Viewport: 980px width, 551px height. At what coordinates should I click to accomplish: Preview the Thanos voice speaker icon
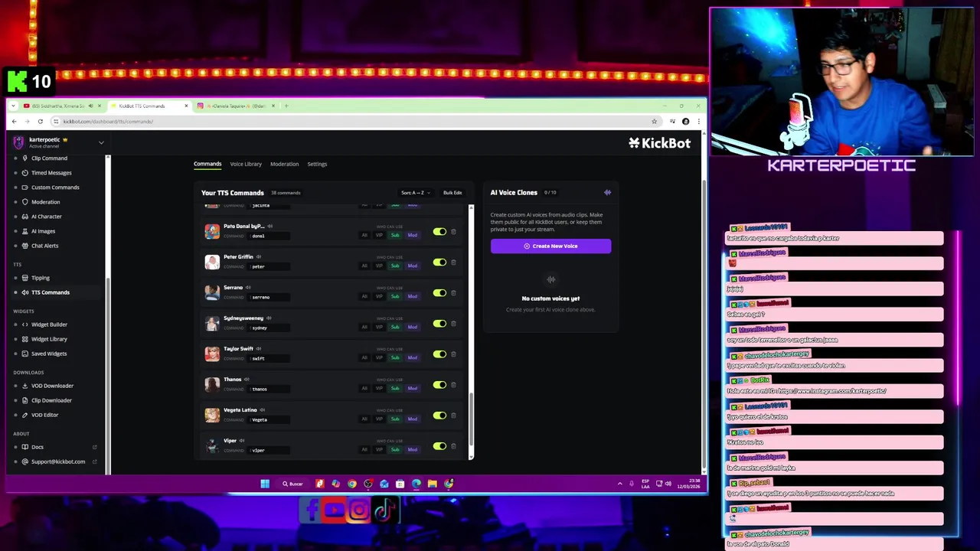point(247,380)
